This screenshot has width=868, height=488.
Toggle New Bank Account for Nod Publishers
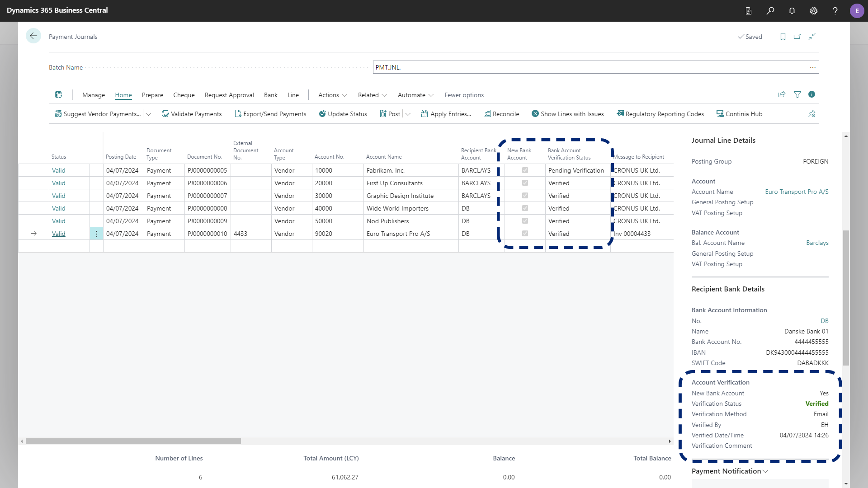525,221
